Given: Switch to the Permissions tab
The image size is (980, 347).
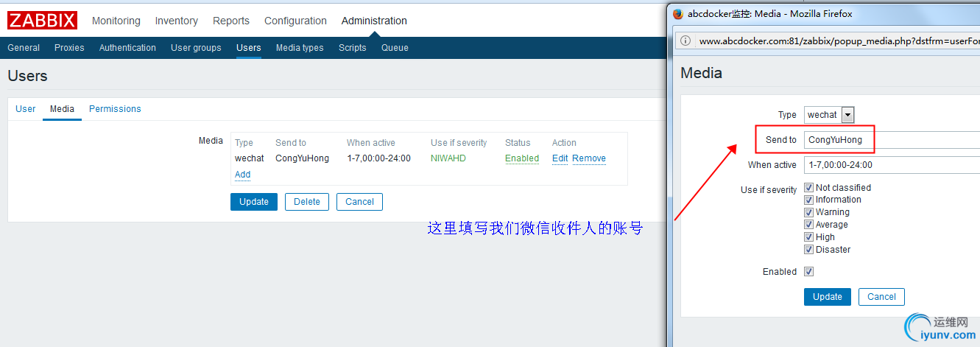Looking at the screenshot, I should 115,109.
